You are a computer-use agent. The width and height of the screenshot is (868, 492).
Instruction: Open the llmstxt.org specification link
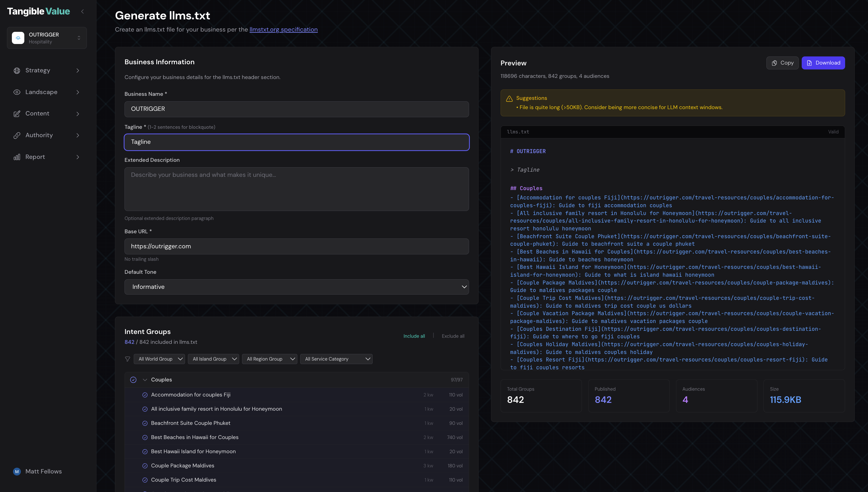tap(283, 30)
